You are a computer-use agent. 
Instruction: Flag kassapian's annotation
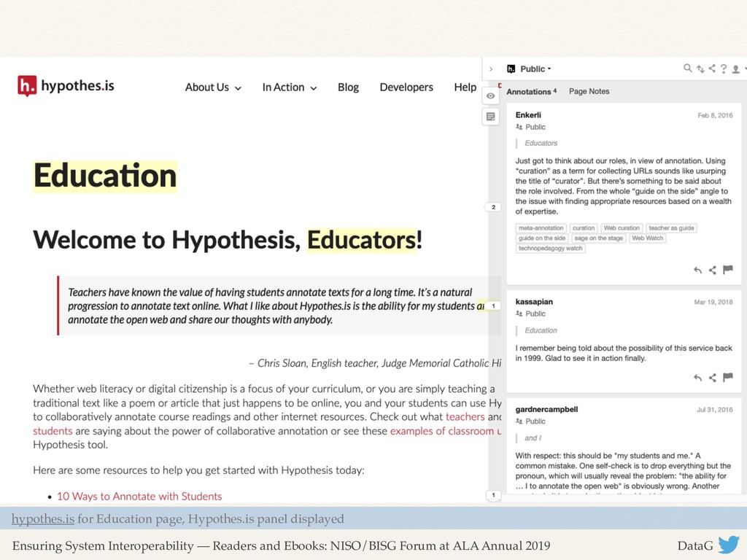click(x=728, y=377)
